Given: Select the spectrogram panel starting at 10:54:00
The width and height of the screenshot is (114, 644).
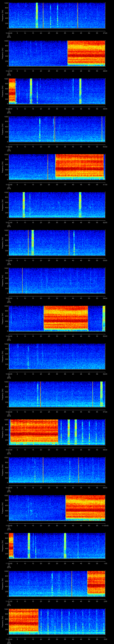Looking at the screenshot, I should 57,318.
